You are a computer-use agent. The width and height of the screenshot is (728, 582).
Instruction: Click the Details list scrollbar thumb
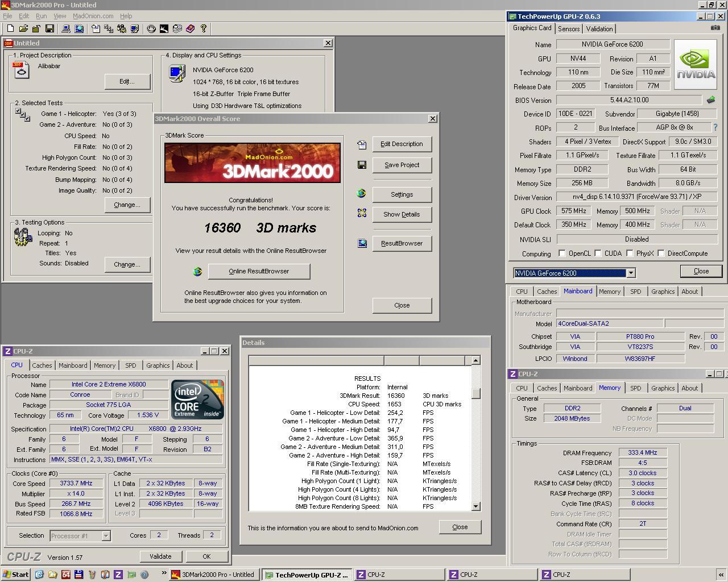click(475, 393)
